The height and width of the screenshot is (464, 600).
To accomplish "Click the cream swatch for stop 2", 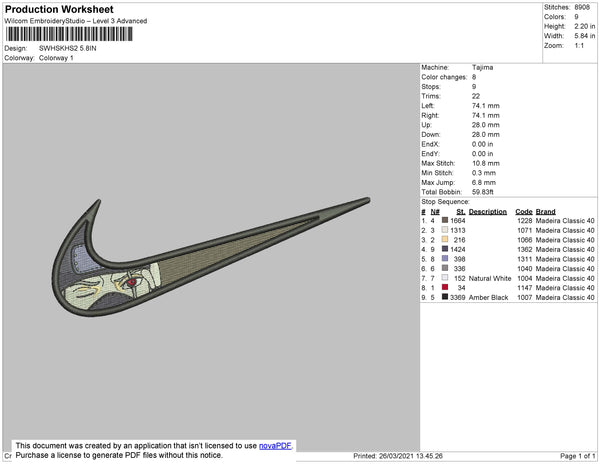I will pyautogui.click(x=445, y=230).
